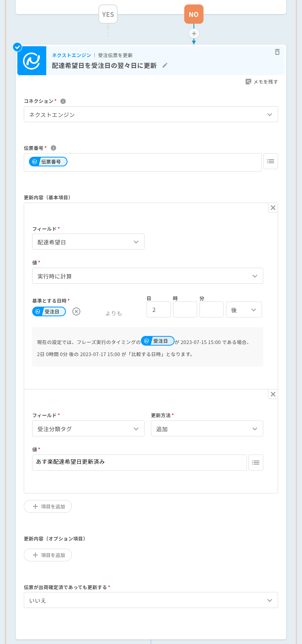Viewport: 302px width, 644px height.
Task: Open the コネクション dropdown
Action: click(x=151, y=115)
